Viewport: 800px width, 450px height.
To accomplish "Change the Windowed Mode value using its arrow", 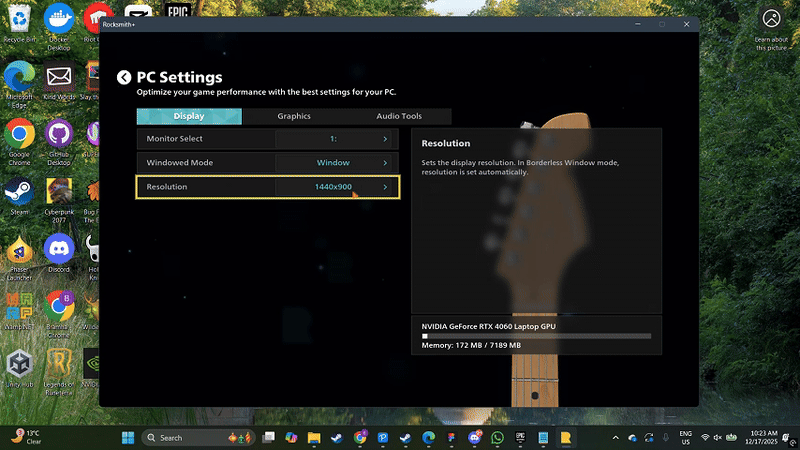I will tap(385, 162).
